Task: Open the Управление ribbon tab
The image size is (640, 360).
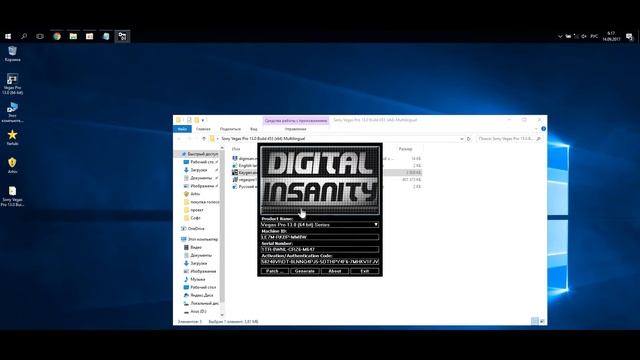Action: coord(296,129)
